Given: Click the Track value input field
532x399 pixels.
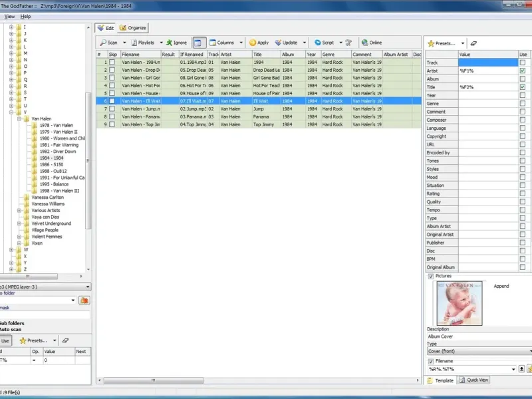Looking at the screenshot, I should [488, 63].
